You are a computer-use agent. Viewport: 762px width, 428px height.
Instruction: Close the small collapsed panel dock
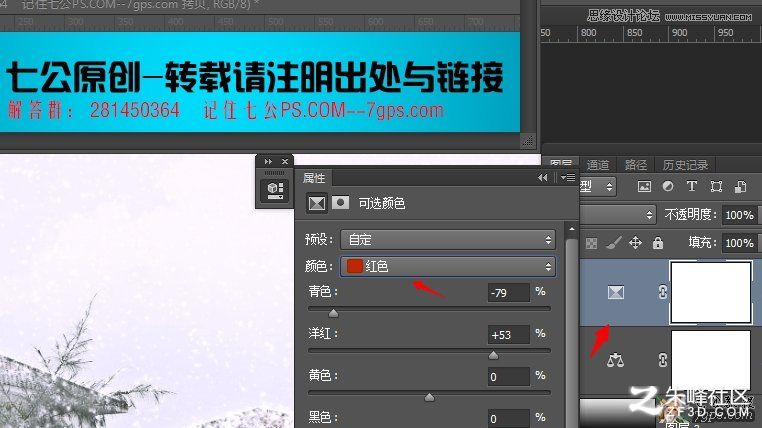click(285, 161)
